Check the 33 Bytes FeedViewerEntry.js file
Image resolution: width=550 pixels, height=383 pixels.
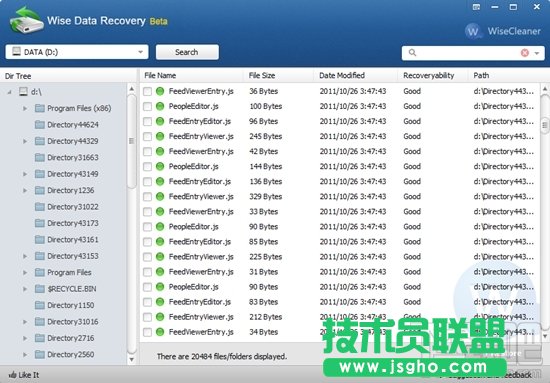[x=147, y=212]
